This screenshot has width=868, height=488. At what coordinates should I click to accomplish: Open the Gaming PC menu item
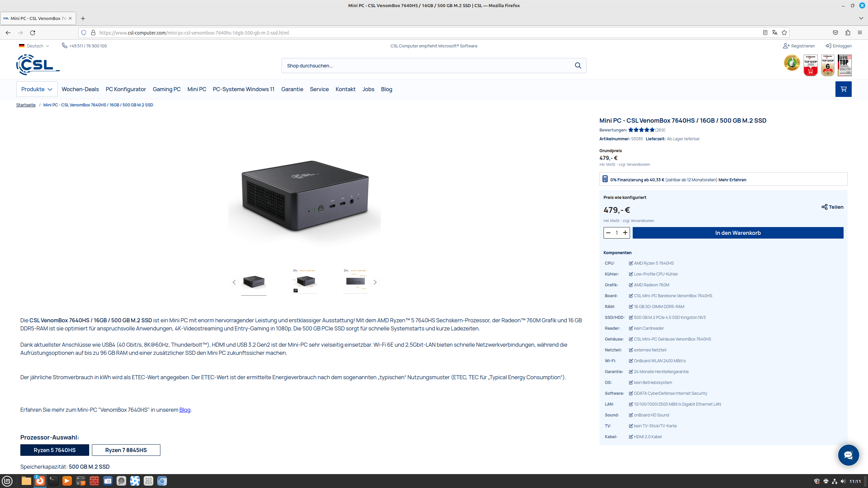(x=166, y=89)
